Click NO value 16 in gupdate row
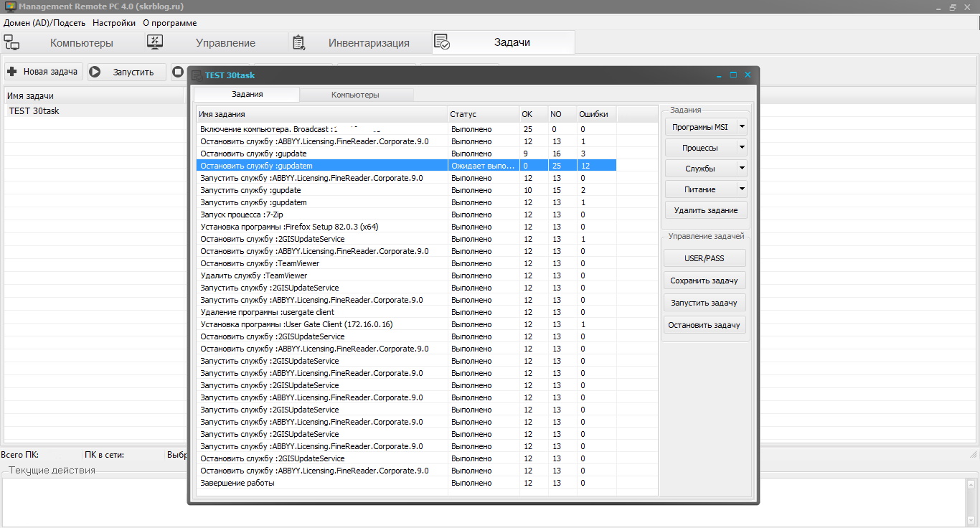The image size is (980, 528). (x=555, y=154)
